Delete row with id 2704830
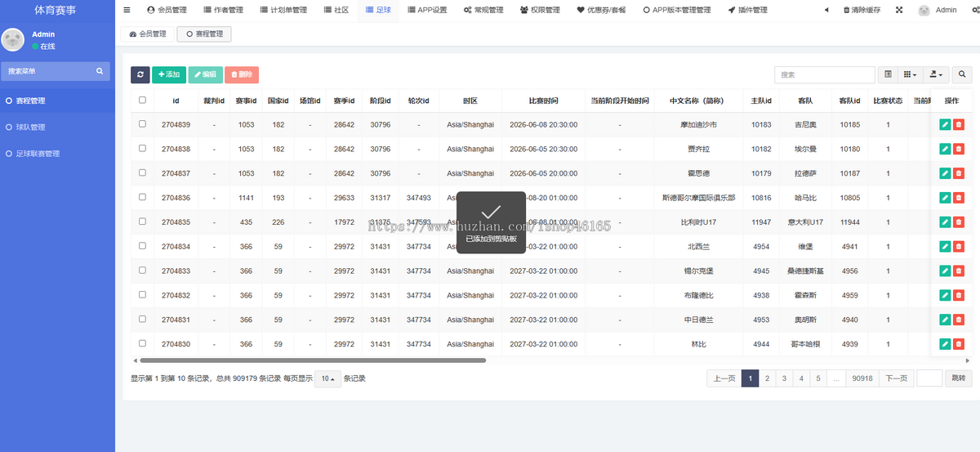 (x=959, y=344)
